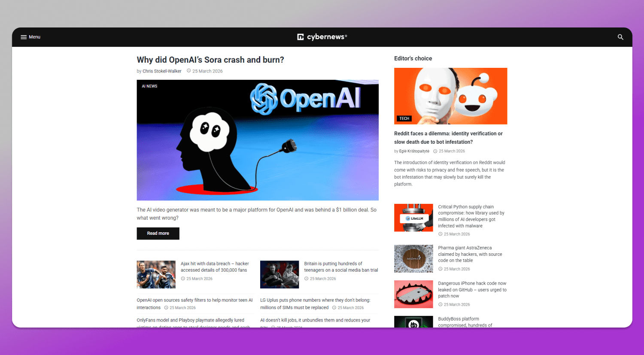This screenshot has height=355, width=644.
Task: Click the Menu label text
Action: click(34, 37)
